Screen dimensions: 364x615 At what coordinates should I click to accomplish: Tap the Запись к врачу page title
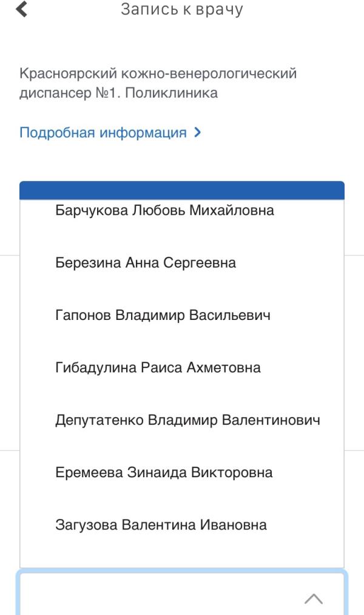[x=182, y=10]
